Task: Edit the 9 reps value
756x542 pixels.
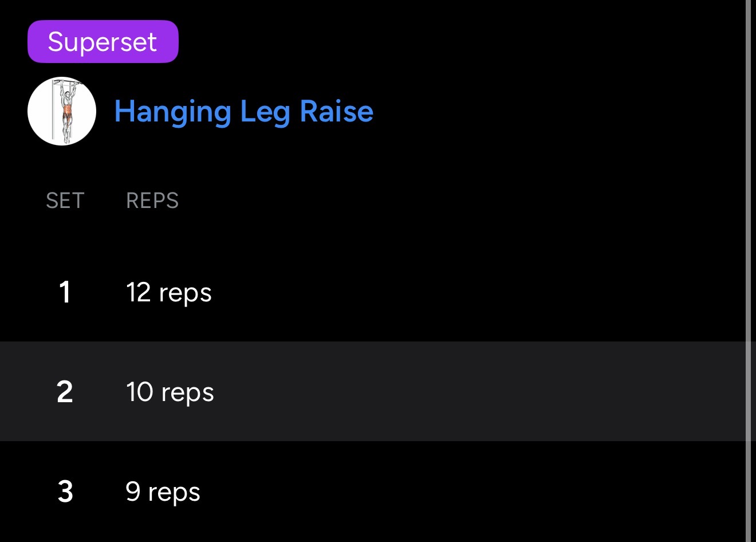Action: (x=163, y=492)
